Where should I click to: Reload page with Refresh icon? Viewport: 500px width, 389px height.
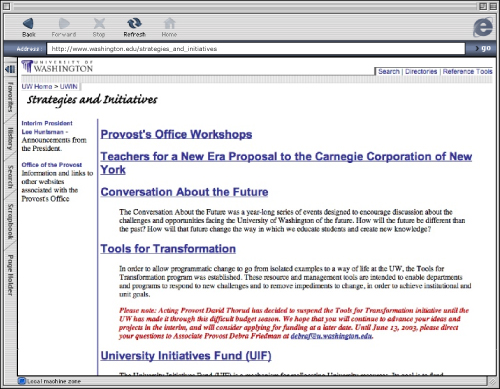tap(134, 23)
